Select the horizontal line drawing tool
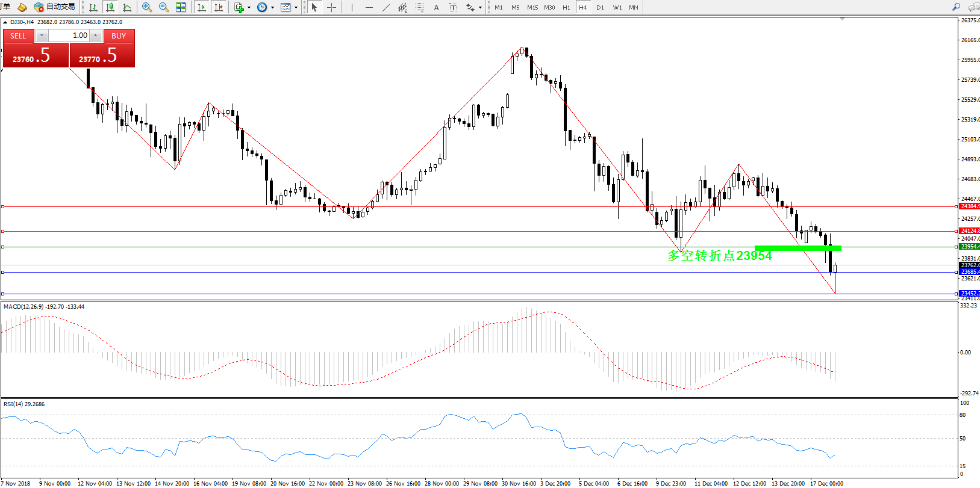 tap(369, 7)
